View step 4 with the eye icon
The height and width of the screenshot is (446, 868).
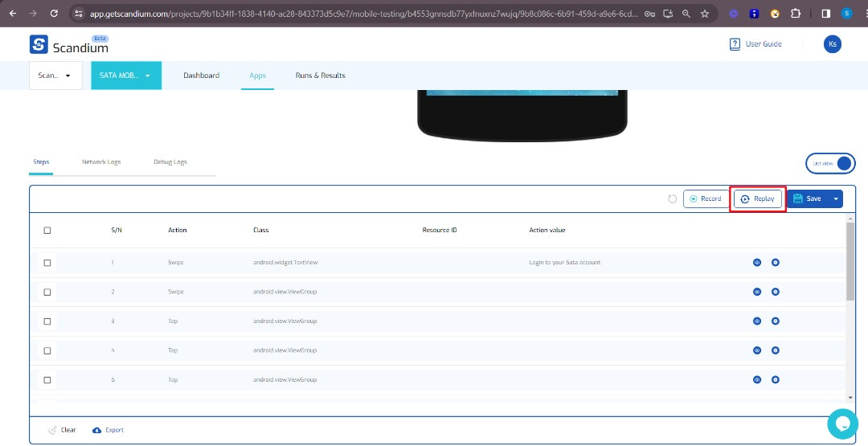tap(757, 350)
